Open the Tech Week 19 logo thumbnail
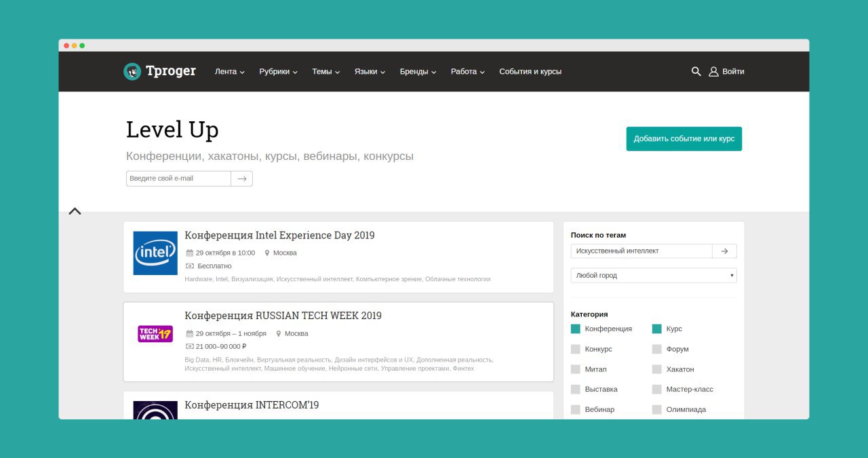The width and height of the screenshot is (868, 458). [155, 333]
